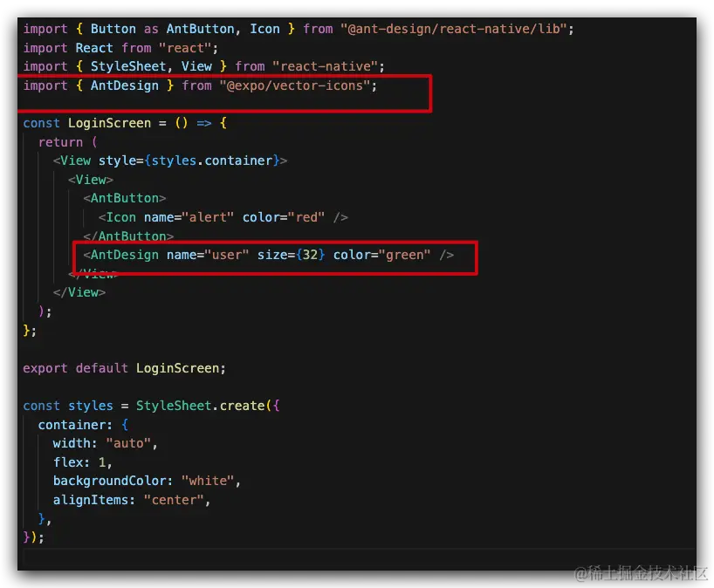
Task: Click the "export default LoginScreen;" line
Action: tap(124, 368)
